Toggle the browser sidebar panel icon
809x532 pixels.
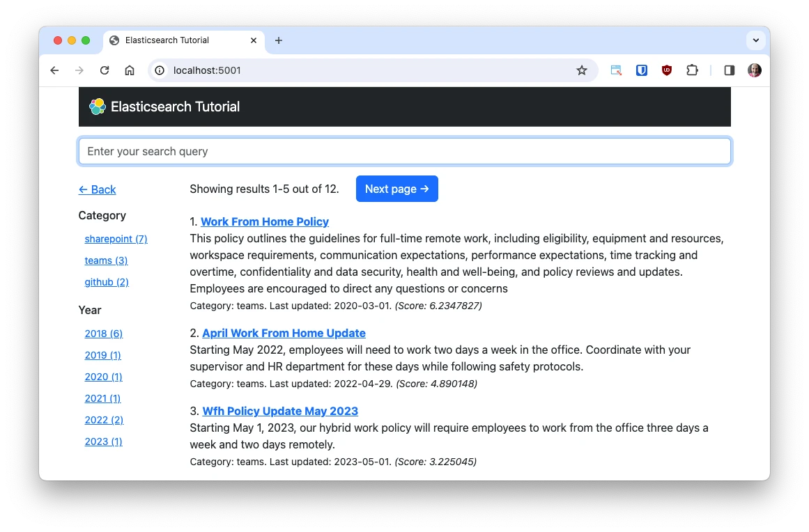click(729, 70)
